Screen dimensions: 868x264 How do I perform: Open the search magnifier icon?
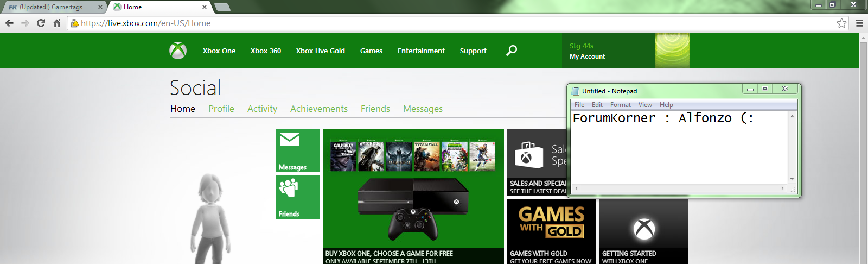tap(512, 51)
